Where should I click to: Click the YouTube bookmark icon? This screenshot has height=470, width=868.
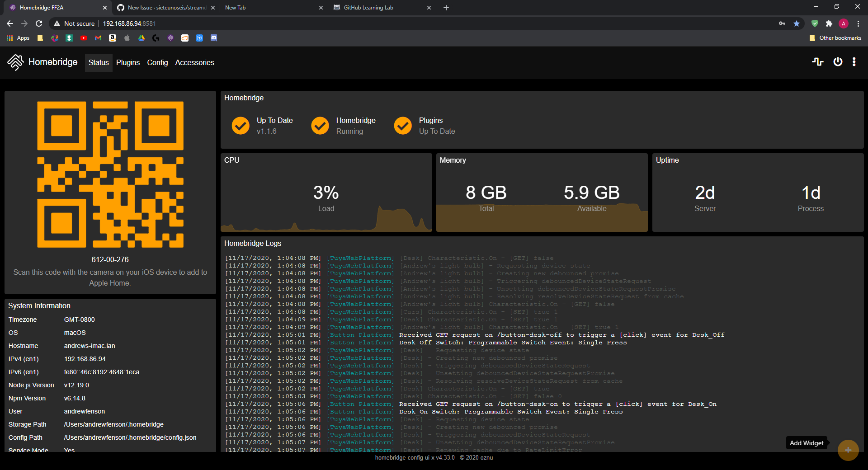tap(83, 38)
